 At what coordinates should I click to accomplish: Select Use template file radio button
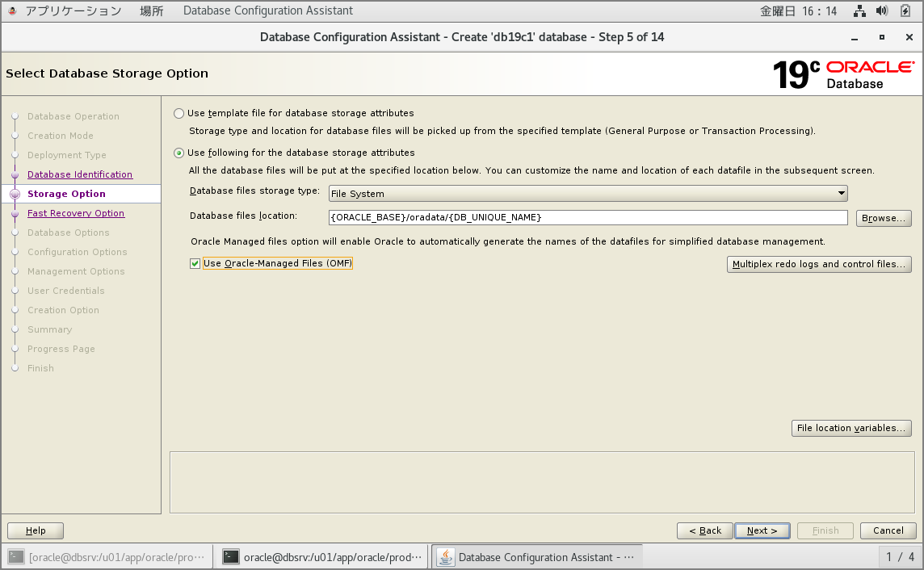pos(178,114)
